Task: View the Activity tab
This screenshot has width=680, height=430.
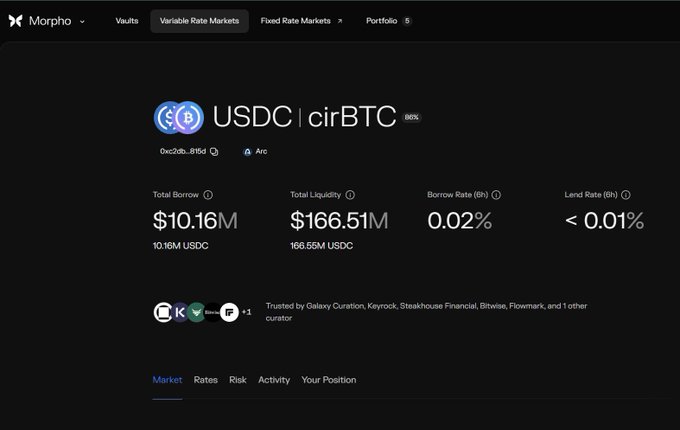Action: pyautogui.click(x=274, y=380)
